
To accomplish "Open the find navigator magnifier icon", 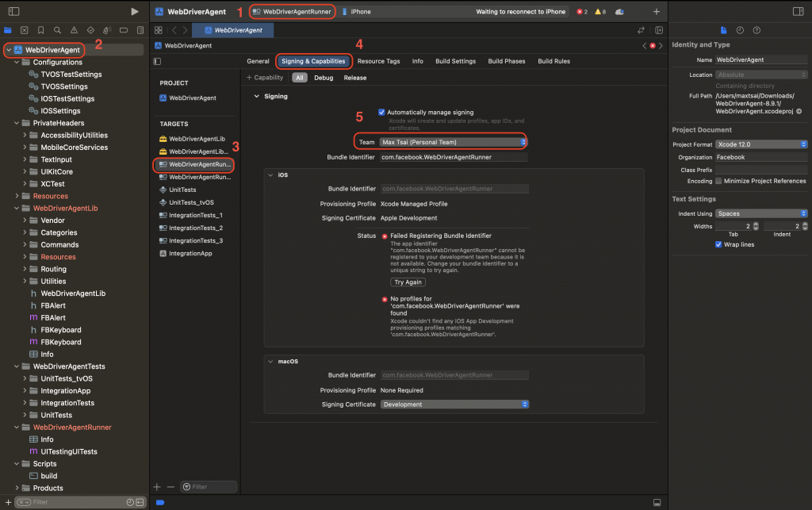I will [x=57, y=30].
